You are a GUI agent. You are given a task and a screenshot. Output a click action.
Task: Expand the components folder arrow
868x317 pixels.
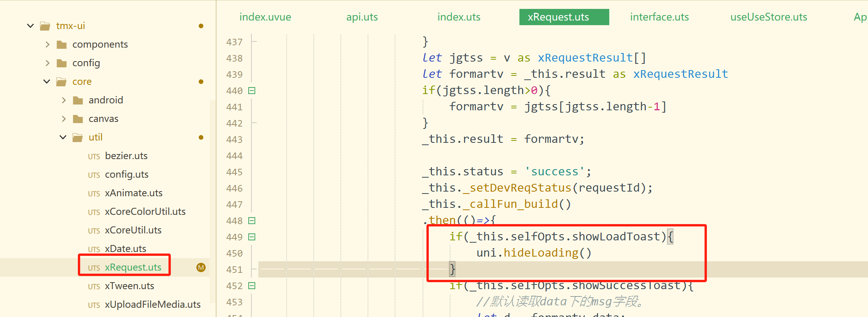tap(47, 45)
